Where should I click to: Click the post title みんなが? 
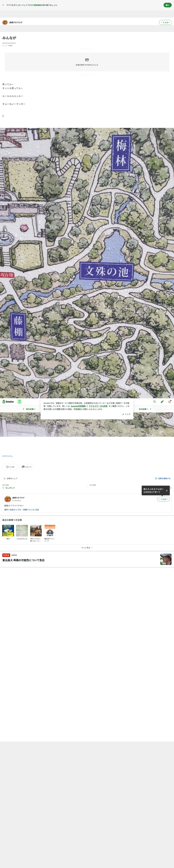(9, 38)
